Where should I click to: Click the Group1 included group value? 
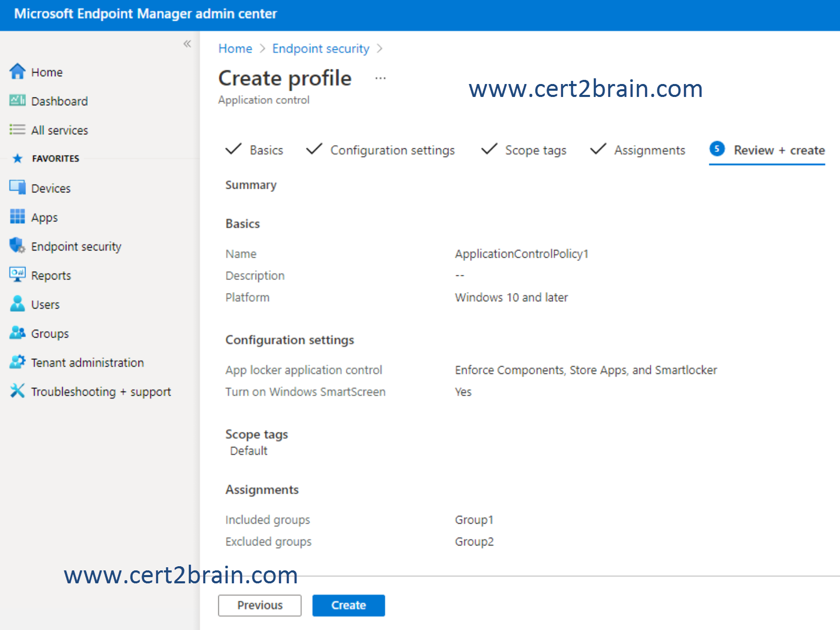tap(474, 520)
